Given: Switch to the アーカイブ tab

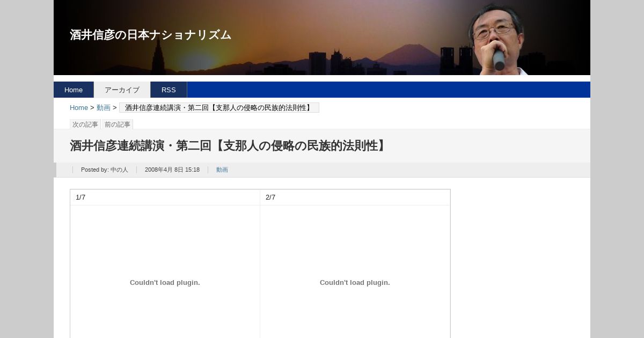Looking at the screenshot, I should tap(122, 90).
